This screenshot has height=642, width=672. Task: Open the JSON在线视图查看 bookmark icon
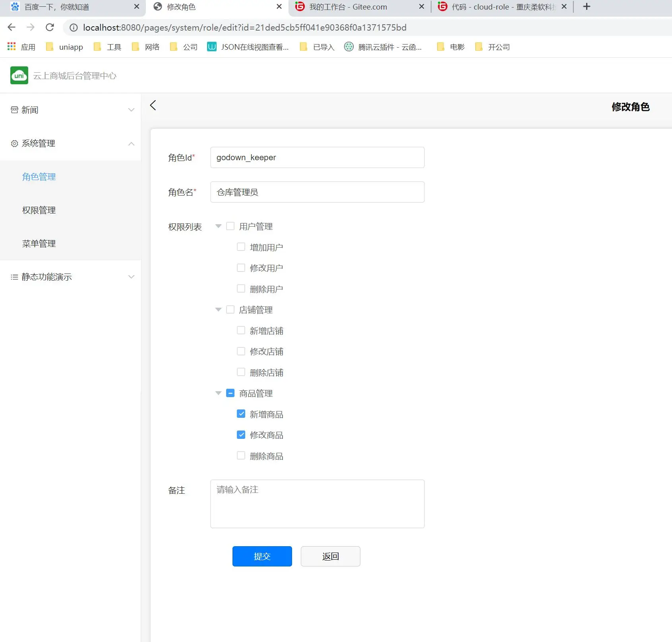click(x=212, y=47)
